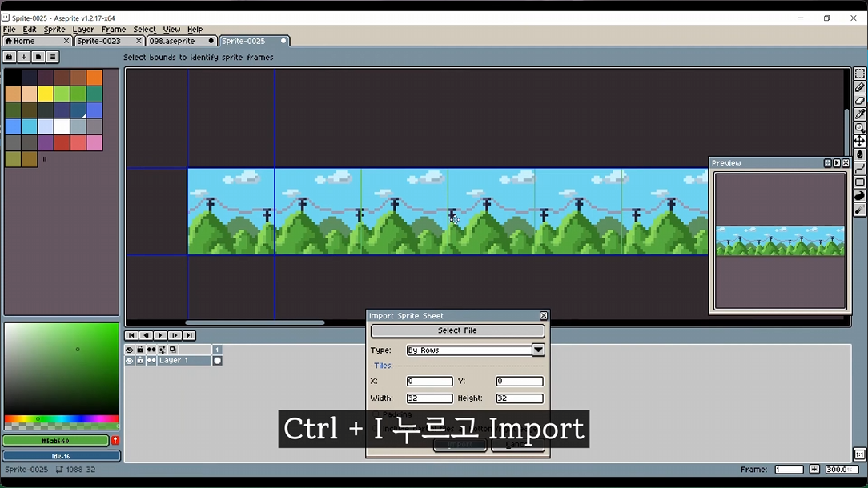Go to the first frame

pos(131,335)
